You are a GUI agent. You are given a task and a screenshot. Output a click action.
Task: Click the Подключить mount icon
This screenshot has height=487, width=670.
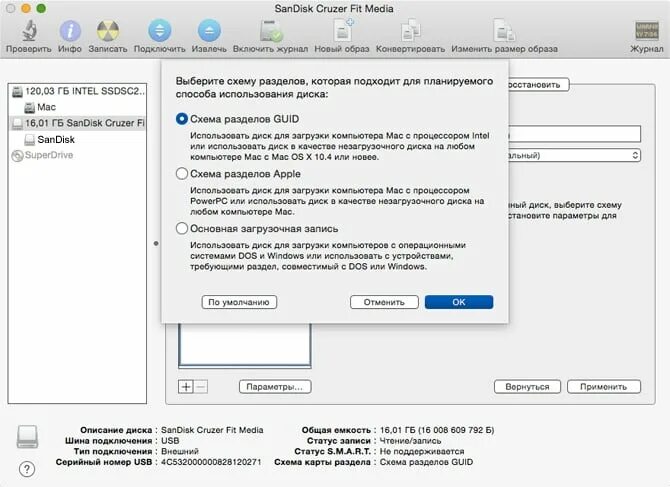click(159, 31)
